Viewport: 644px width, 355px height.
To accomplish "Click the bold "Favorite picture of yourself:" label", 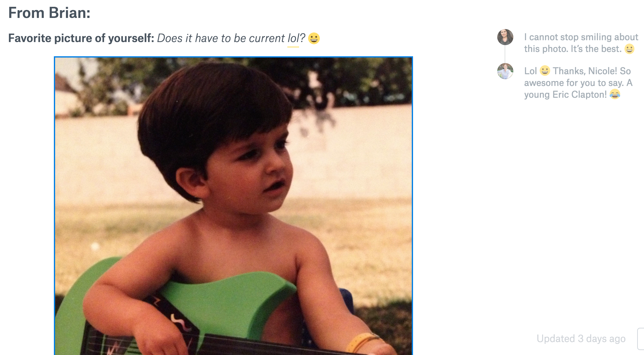I will tap(81, 38).
